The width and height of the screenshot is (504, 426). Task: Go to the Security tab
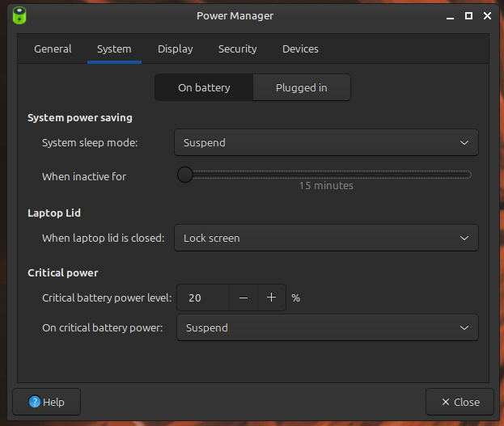pos(237,49)
